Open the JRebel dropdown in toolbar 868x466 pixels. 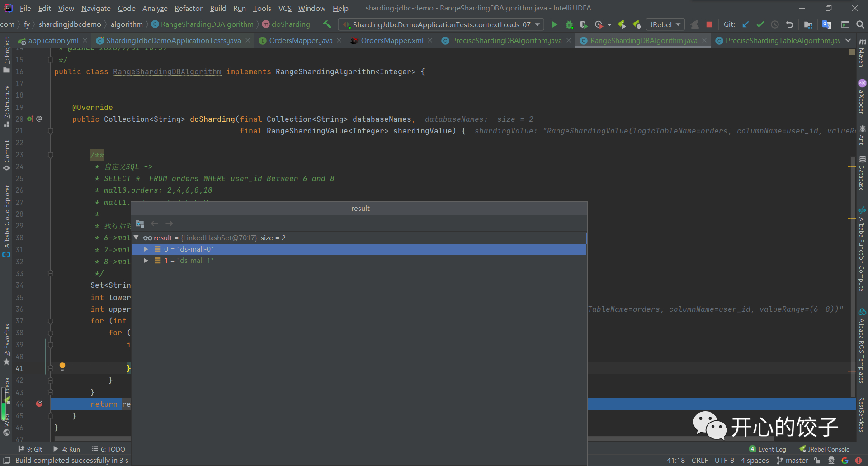(x=665, y=24)
